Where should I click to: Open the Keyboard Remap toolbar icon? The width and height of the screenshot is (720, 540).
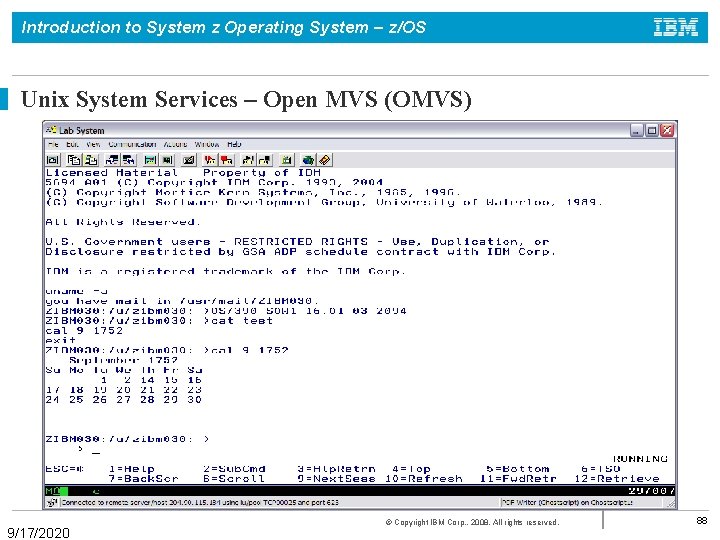tap(189, 160)
